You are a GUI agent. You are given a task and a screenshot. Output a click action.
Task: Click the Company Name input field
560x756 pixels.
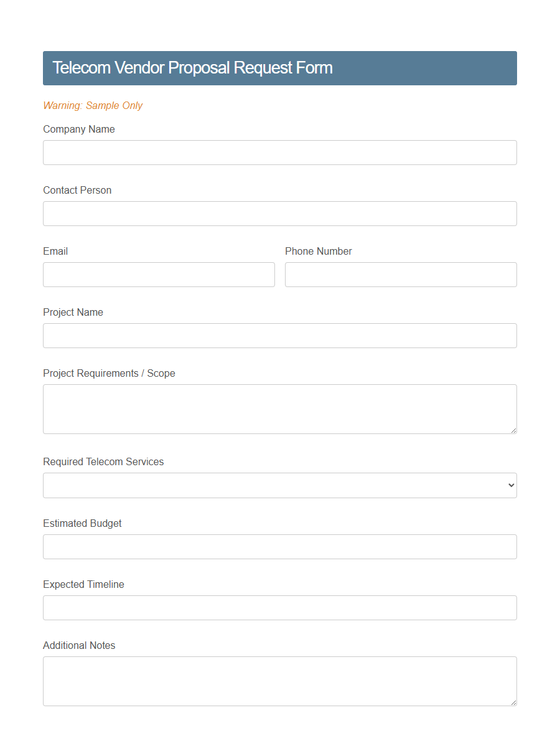pyautogui.click(x=280, y=153)
